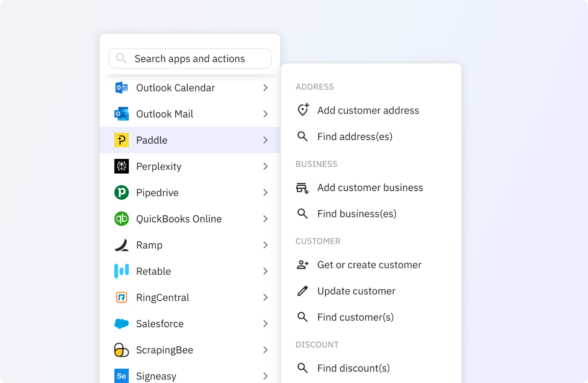Click the Outlook Mail app icon
Viewport: 588px width, 383px height.
pos(121,114)
